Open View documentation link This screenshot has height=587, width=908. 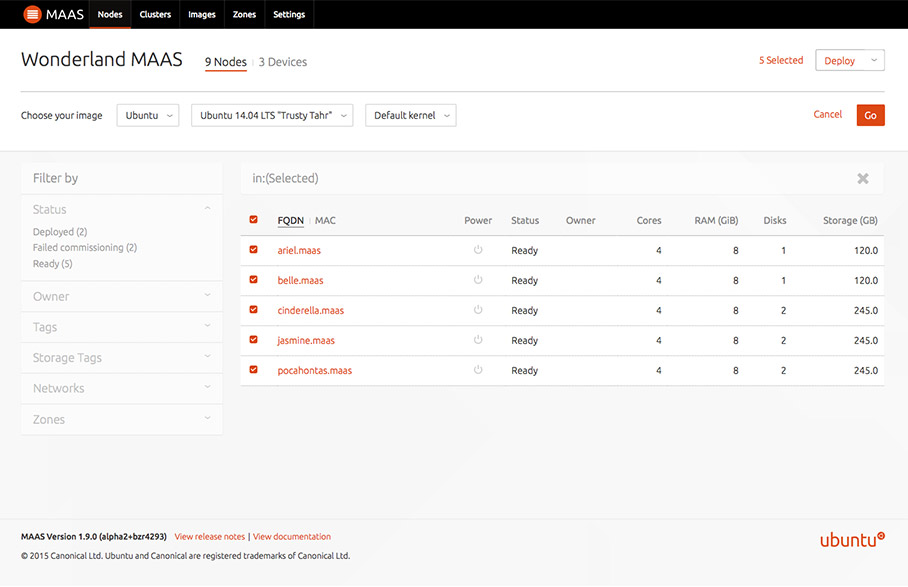(x=292, y=537)
